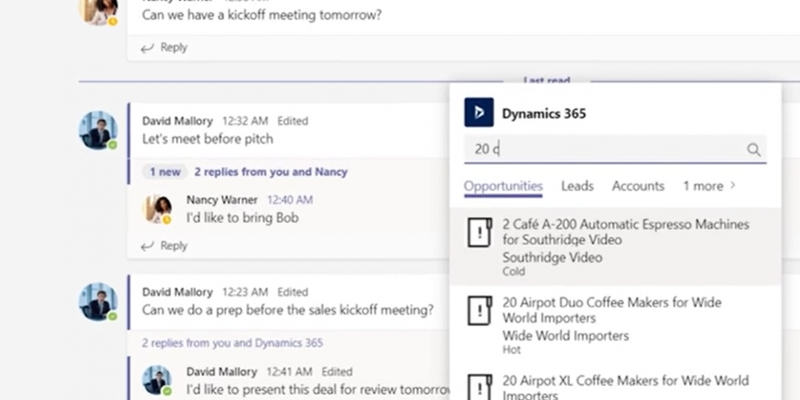Click David Mallory's avatar on 12:32 AM message
Image resolution: width=800 pixels, height=400 pixels.
(x=98, y=130)
